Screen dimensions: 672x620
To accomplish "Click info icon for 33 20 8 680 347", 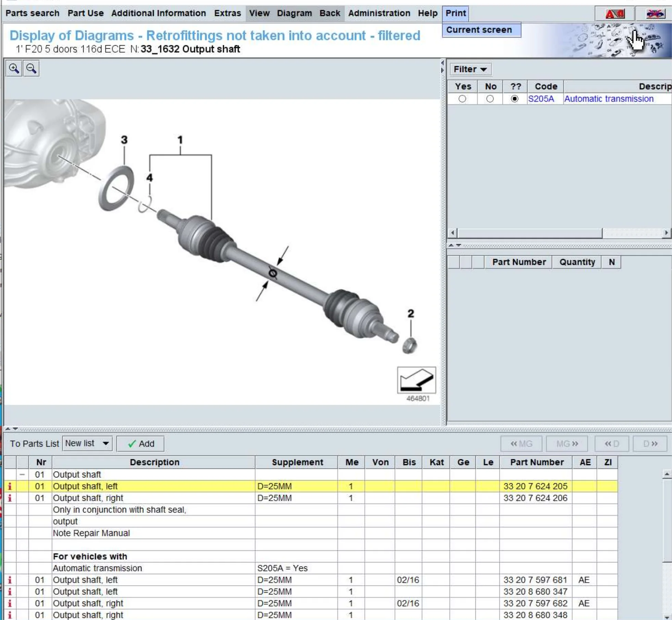I will [10, 592].
